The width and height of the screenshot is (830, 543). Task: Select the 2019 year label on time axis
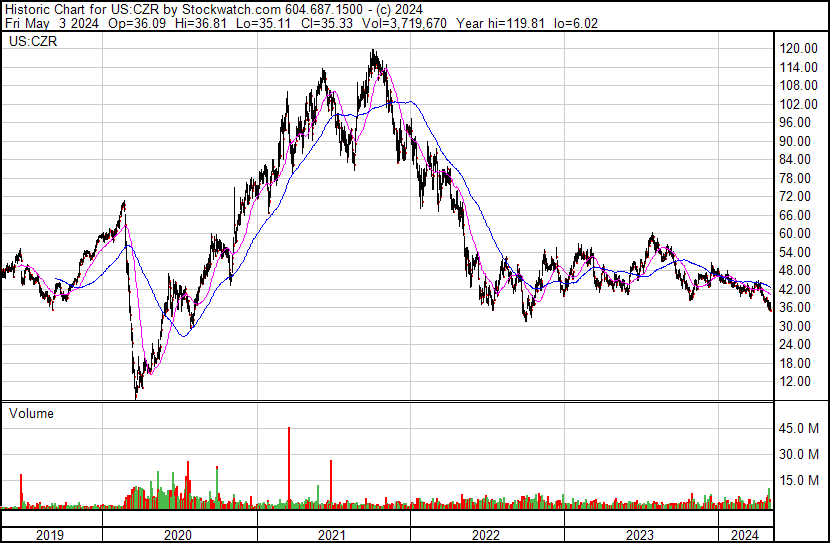[x=50, y=535]
